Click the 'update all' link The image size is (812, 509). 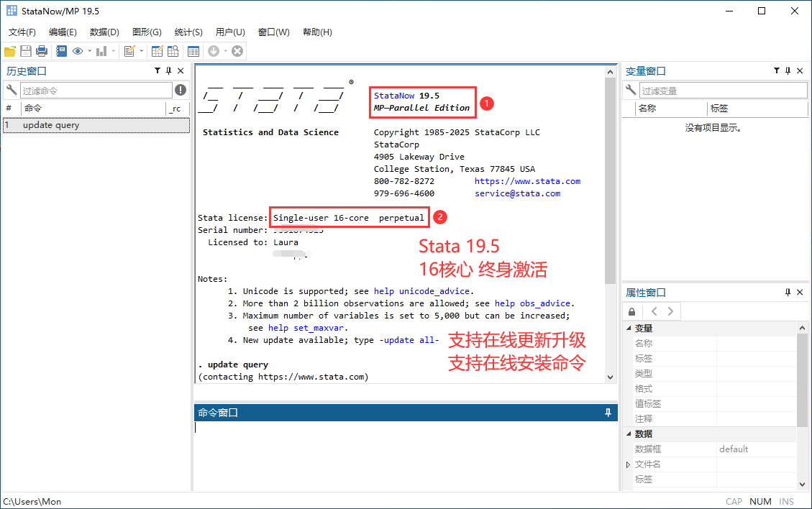[x=409, y=340]
